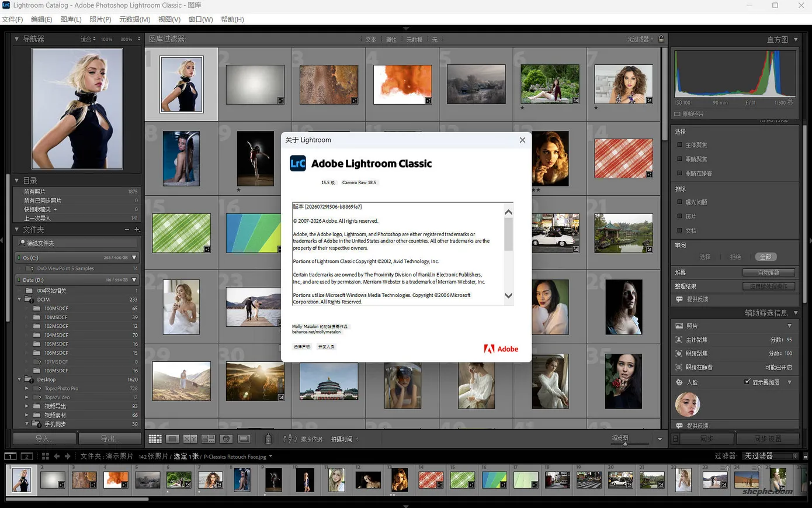Viewport: 812px width, 508px height.
Task: Click the 开发人员 button in the About dialog
Action: (x=326, y=347)
